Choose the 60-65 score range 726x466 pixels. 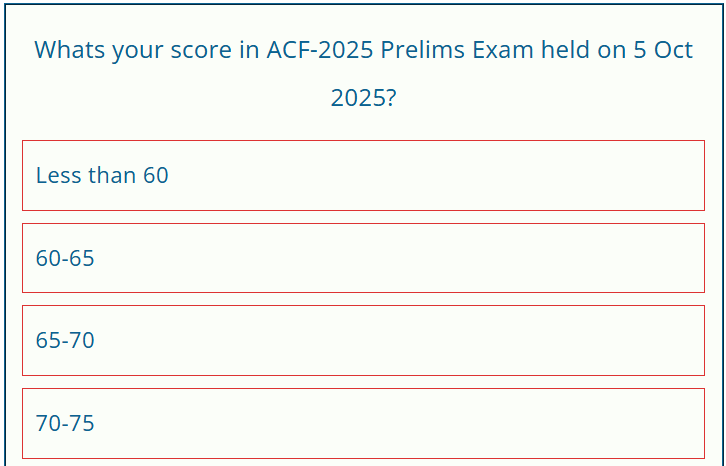coord(363,258)
